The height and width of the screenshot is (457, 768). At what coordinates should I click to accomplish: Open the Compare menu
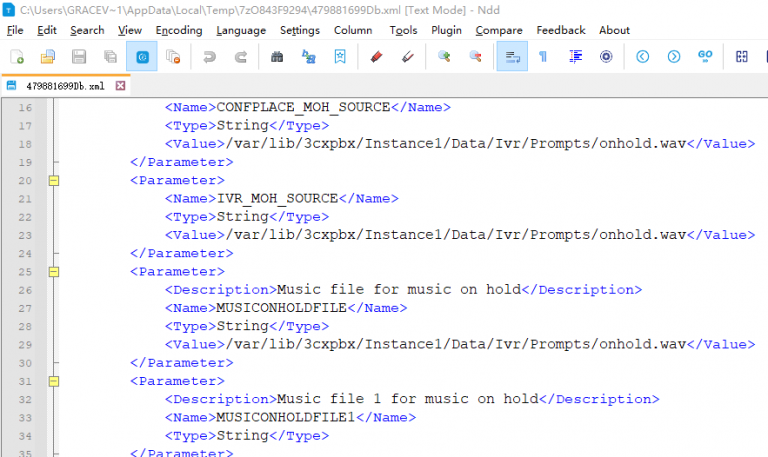tap(498, 30)
